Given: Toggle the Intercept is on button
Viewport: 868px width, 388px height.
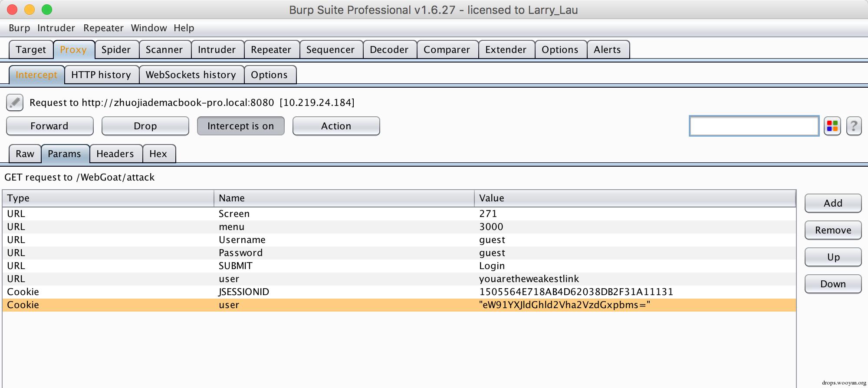Looking at the screenshot, I should point(240,126).
